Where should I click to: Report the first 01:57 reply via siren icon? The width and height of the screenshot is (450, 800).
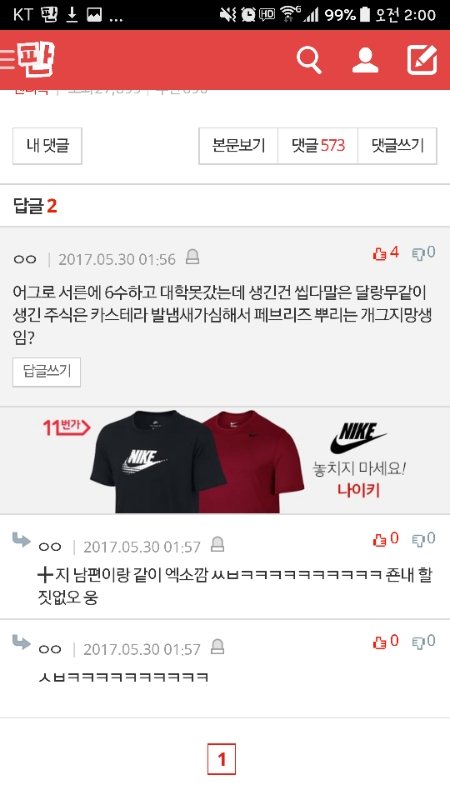click(x=217, y=544)
